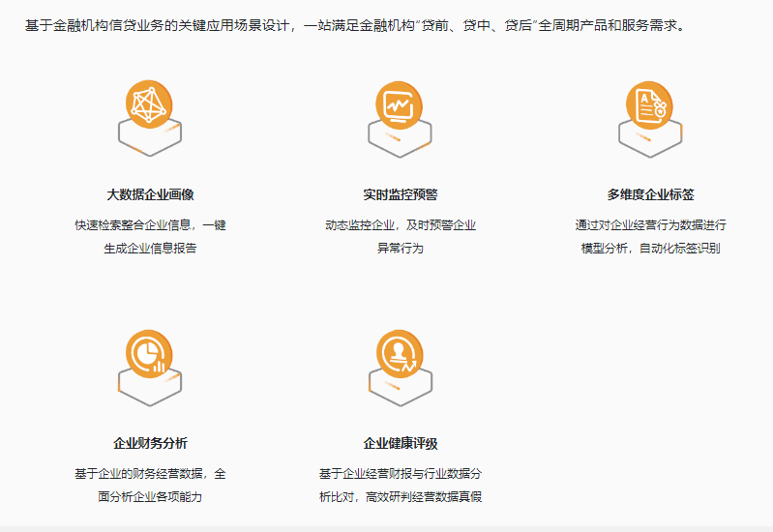Screen dimensions: 773x532
Task: Click the document tag icon above 多维度企业标签
Action: click(650, 119)
